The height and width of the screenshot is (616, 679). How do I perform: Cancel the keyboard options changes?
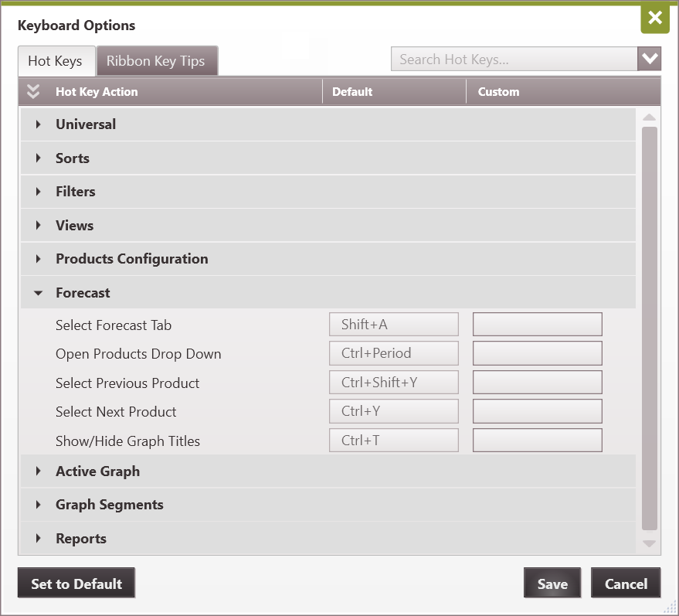click(626, 584)
